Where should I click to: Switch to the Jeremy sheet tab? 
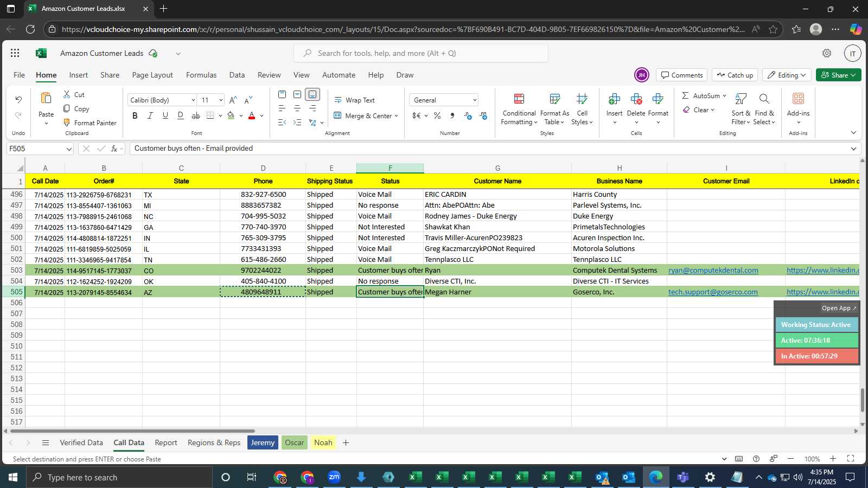(x=263, y=443)
